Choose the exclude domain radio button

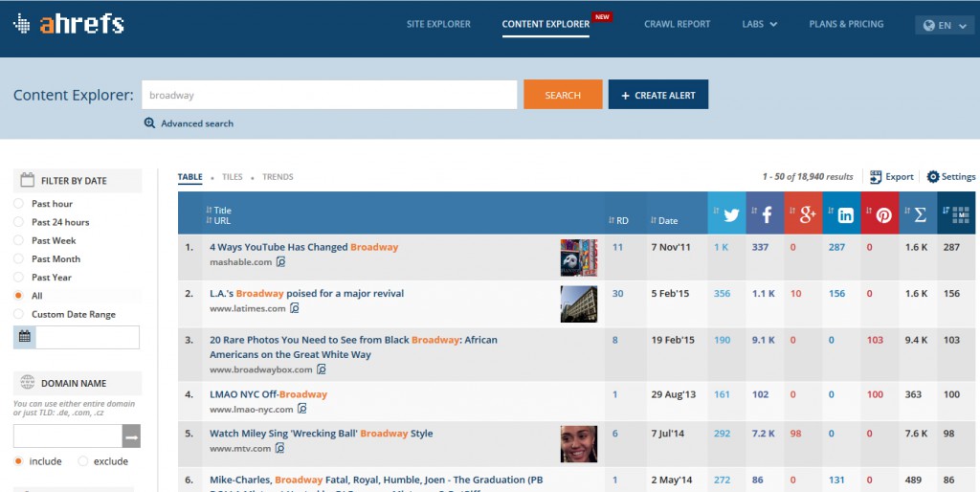[x=83, y=461]
